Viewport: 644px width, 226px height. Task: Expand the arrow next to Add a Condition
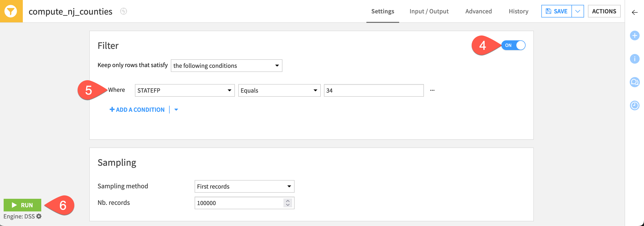click(176, 110)
